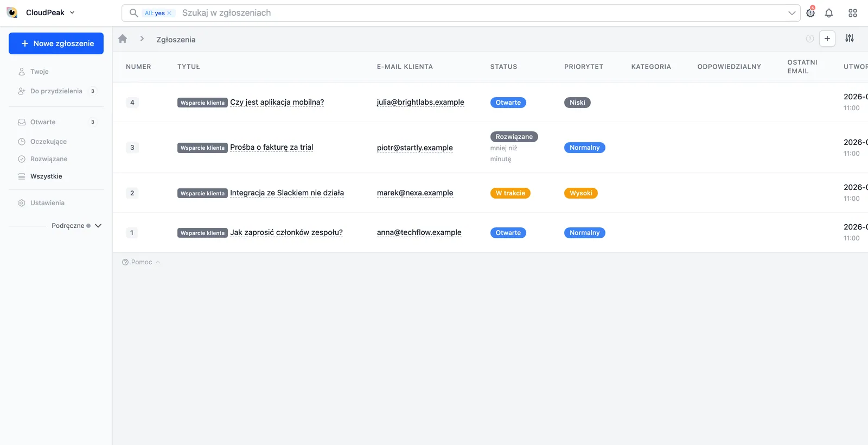
Task: Open the notifications bell
Action: pos(829,13)
